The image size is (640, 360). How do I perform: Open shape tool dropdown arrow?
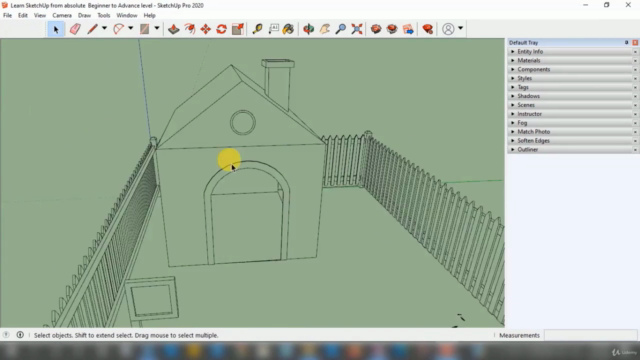(x=157, y=29)
